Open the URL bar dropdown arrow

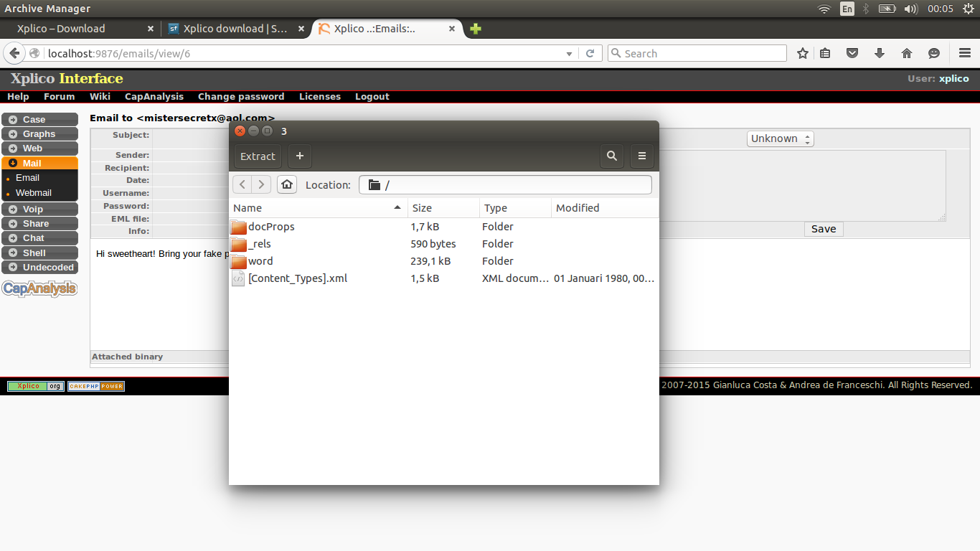[569, 53]
